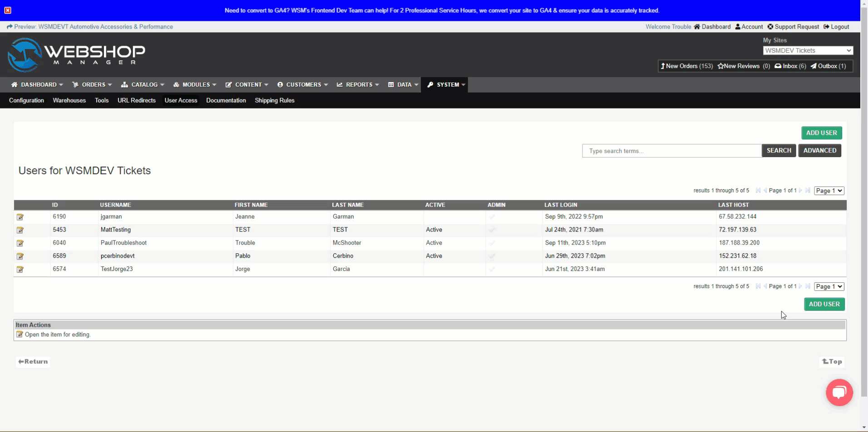Click the bottom Add User button
Screen dimensions: 868x432
point(824,304)
